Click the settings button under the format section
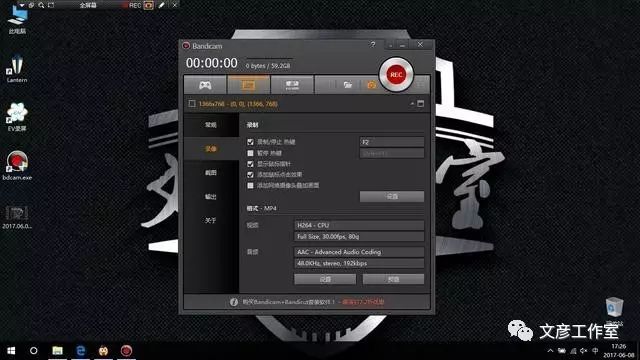 click(x=325, y=279)
